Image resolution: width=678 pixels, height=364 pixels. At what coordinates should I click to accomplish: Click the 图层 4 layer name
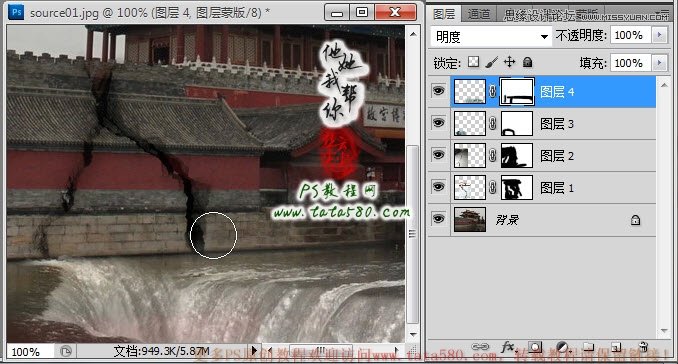[557, 92]
